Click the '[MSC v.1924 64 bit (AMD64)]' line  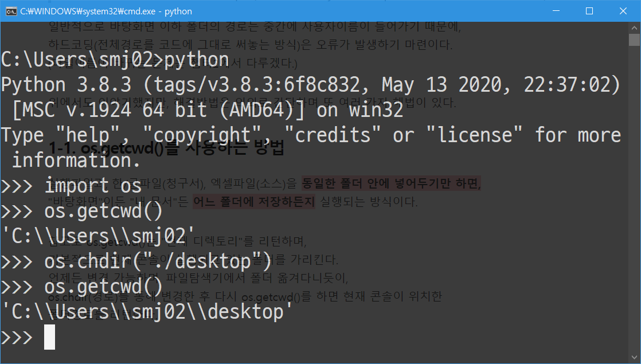(208, 110)
